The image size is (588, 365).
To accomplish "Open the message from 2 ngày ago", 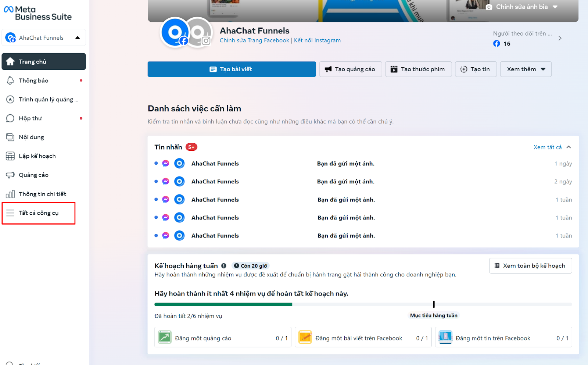I will tap(363, 182).
